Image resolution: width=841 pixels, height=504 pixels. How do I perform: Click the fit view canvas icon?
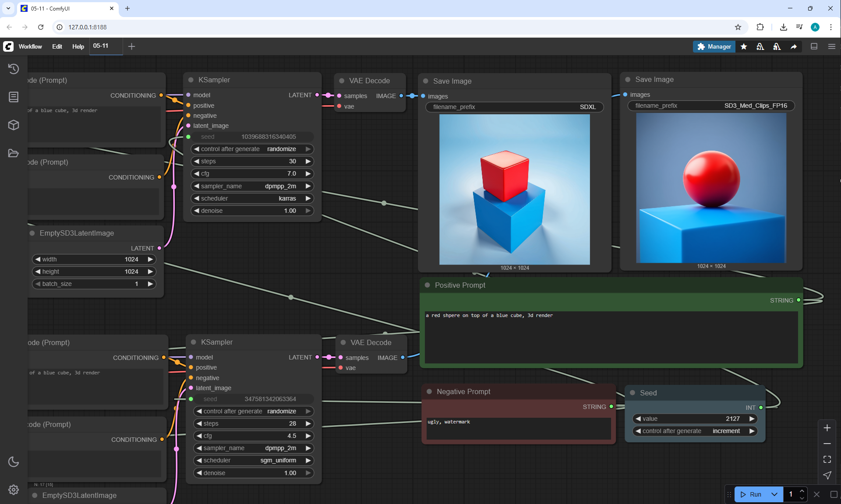(x=827, y=459)
